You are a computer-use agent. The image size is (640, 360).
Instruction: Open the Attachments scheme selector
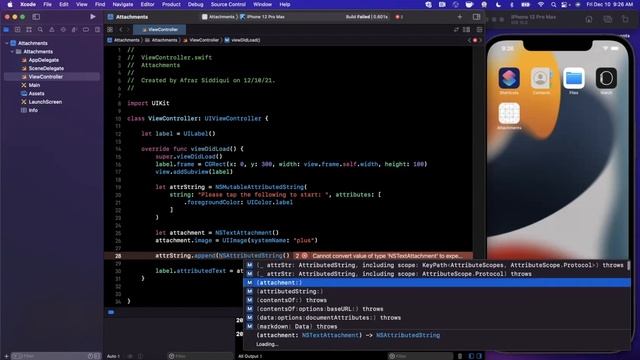click(219, 17)
